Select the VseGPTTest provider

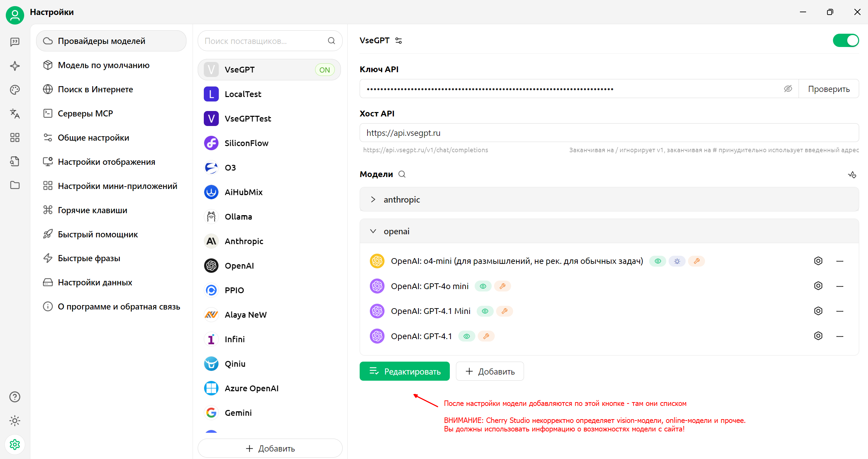pos(269,118)
